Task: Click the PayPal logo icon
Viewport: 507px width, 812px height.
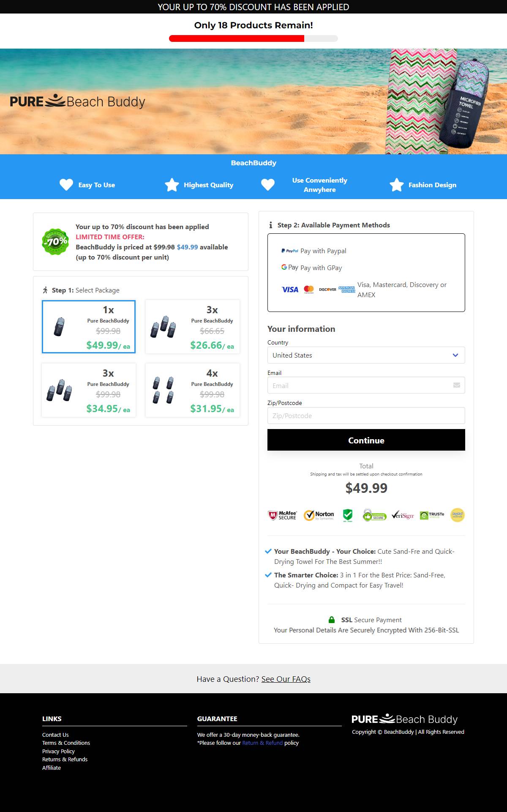Action: click(x=290, y=251)
